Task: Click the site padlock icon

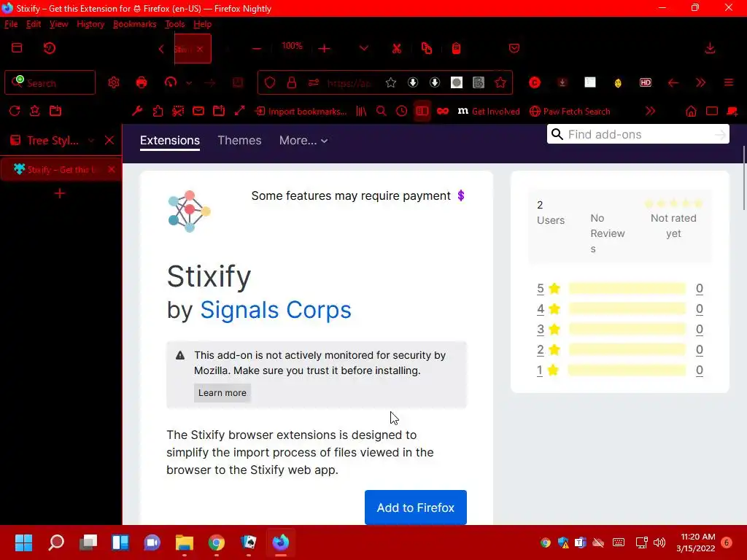Action: 292,83
